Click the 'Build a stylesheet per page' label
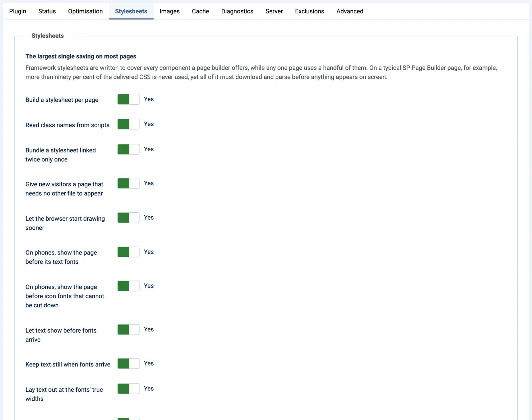 (x=62, y=100)
